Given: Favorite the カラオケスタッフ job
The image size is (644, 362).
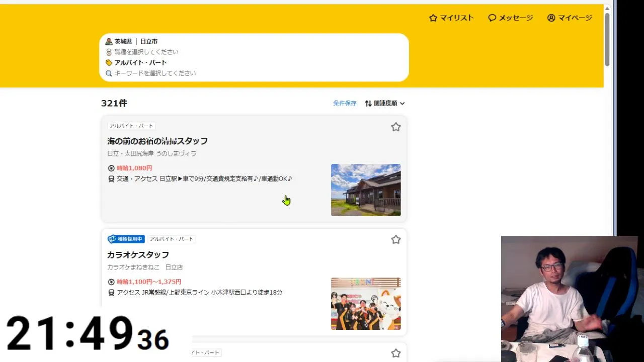Looking at the screenshot, I should 396,239.
